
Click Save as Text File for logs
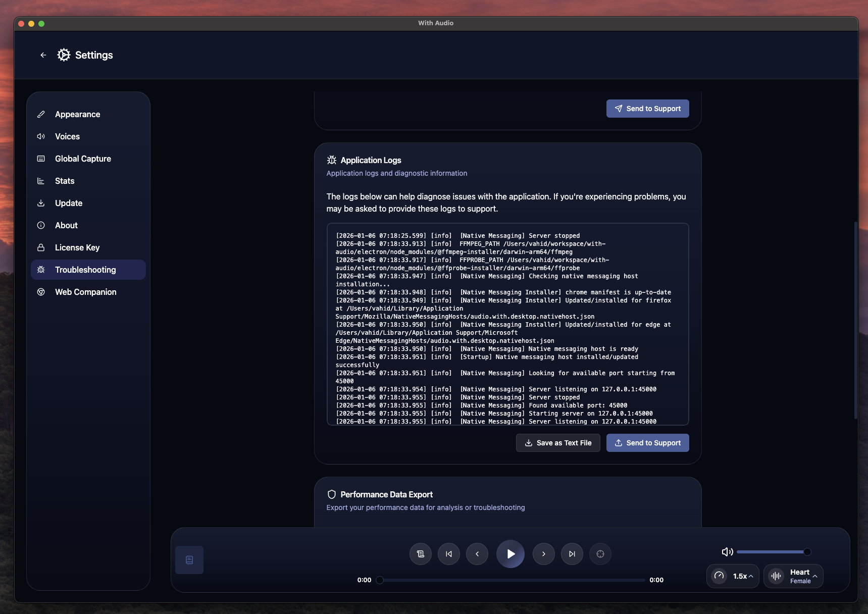(x=557, y=443)
